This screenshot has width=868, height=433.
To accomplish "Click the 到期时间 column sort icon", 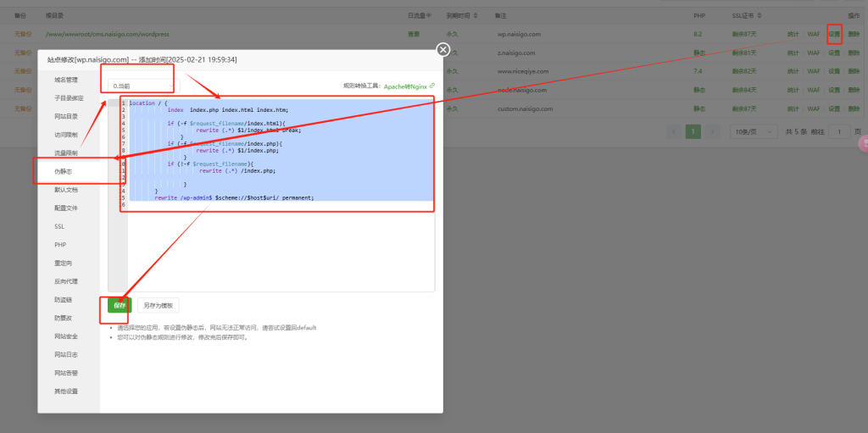I will 475,15.
